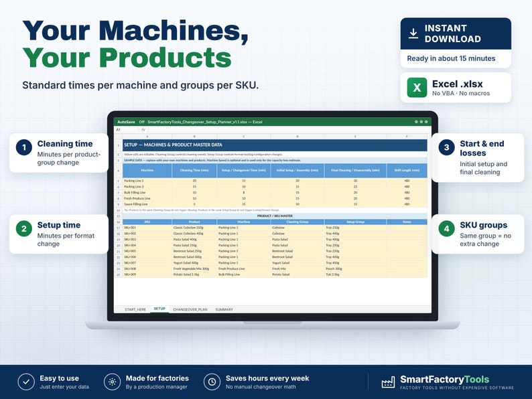Click the Excel .xlsx badge title

click(x=457, y=84)
